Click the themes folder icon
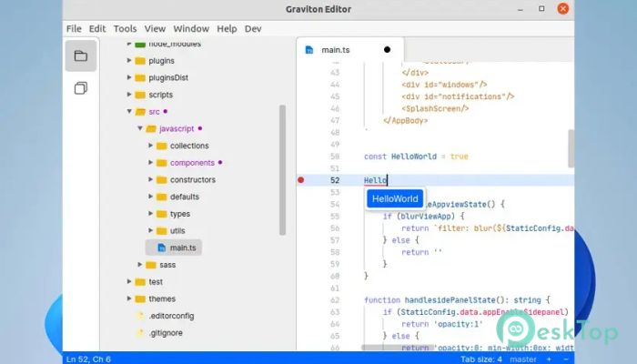Screen dimensions: 637x364 click(140, 298)
